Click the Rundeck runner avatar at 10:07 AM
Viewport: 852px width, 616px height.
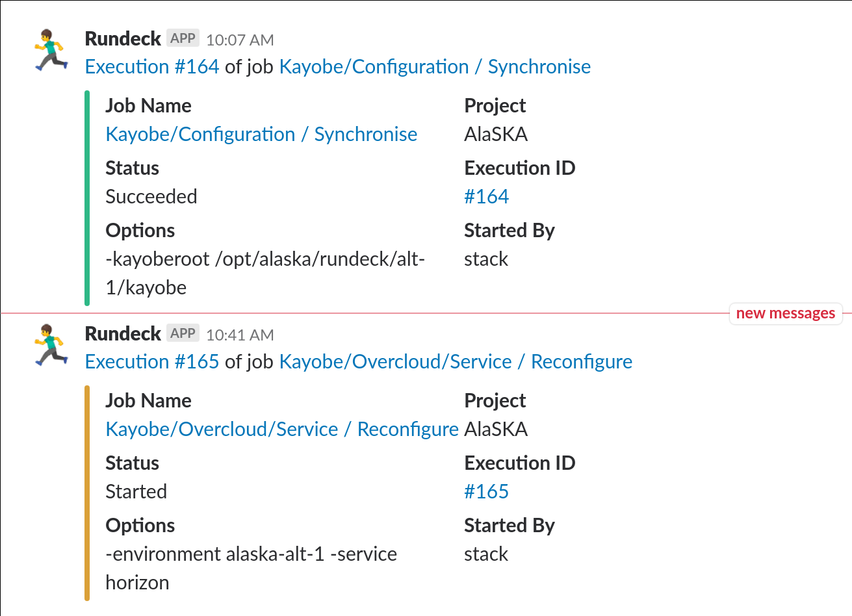click(51, 49)
